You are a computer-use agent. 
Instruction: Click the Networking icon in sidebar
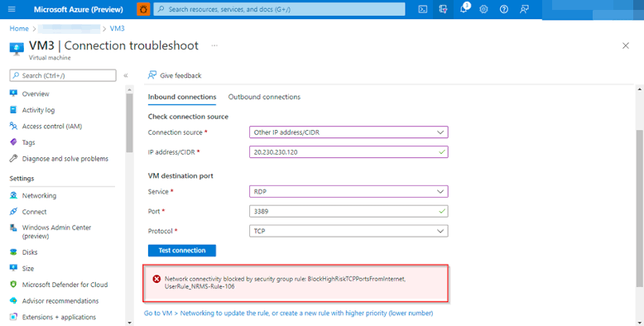13,195
